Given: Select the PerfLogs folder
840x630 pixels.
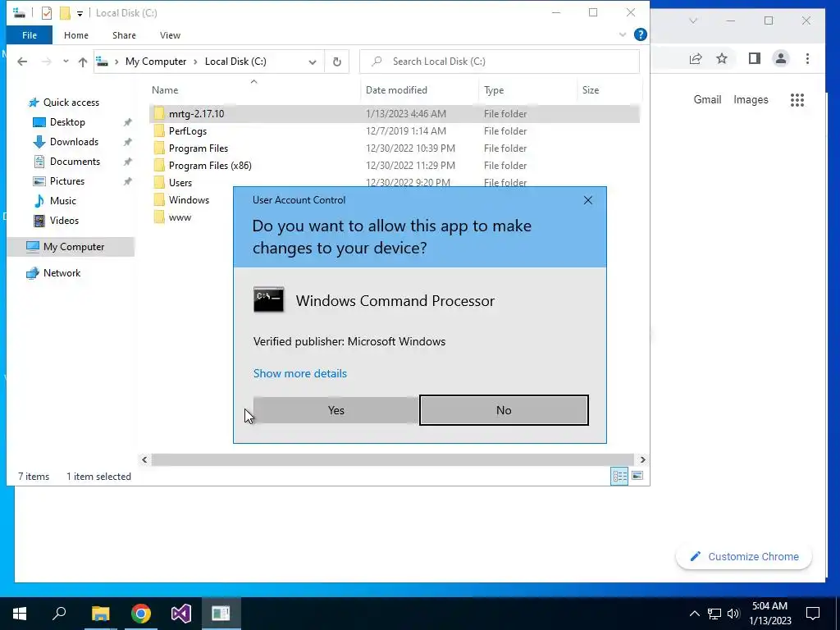Looking at the screenshot, I should pos(395,130).
